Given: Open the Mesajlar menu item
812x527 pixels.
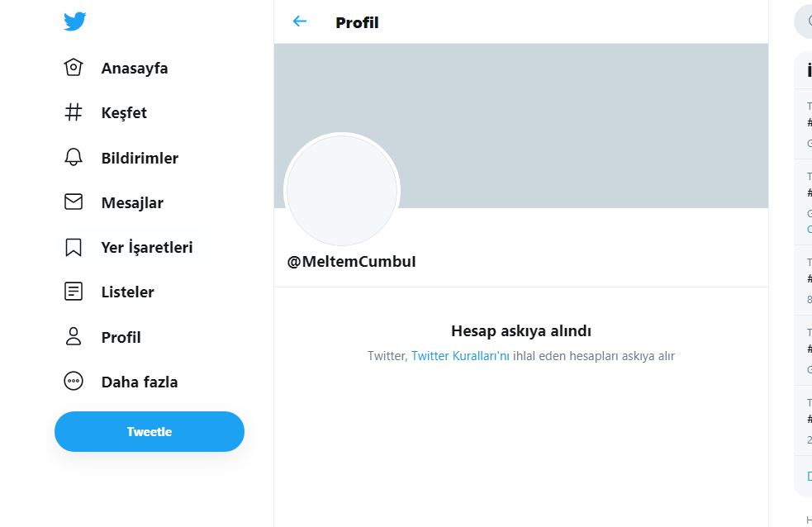Looking at the screenshot, I should [x=132, y=202].
